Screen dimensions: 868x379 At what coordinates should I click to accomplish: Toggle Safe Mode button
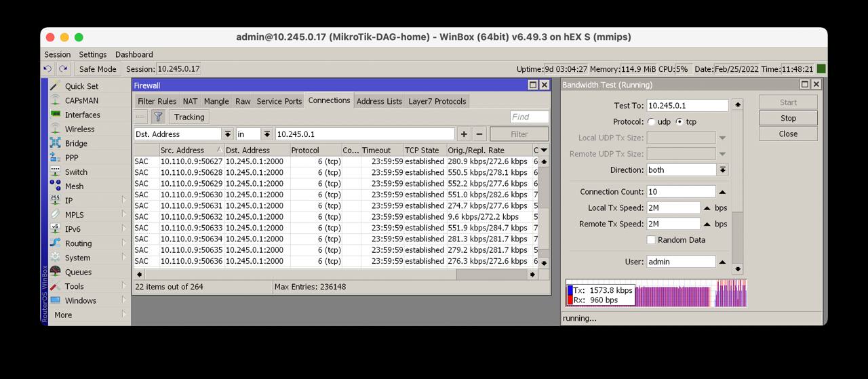(98, 68)
